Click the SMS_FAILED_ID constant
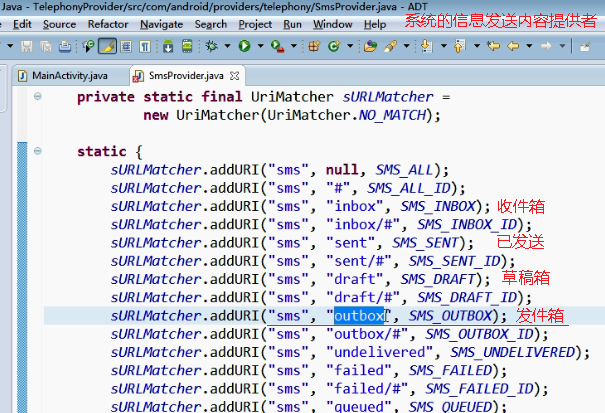The image size is (605, 413). (x=479, y=389)
